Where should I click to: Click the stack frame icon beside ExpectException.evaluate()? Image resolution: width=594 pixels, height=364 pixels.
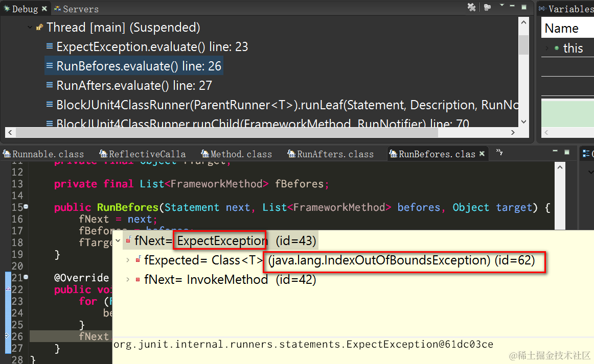(49, 46)
